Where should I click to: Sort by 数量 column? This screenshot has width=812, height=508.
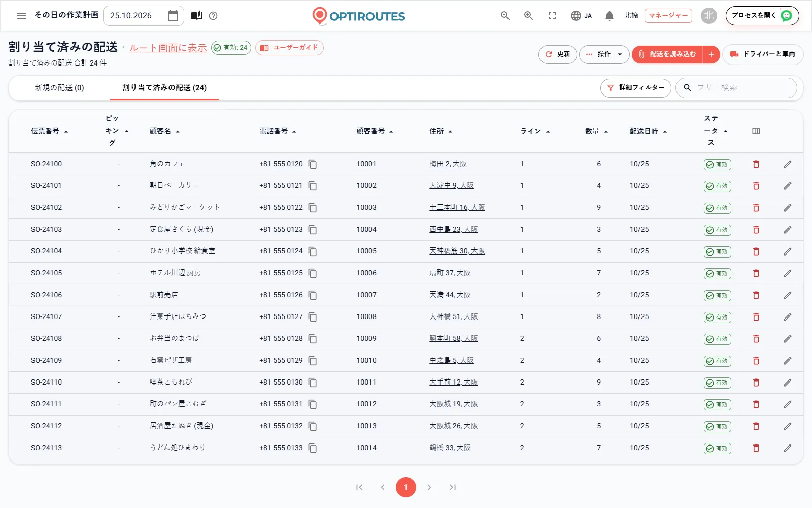coord(596,131)
